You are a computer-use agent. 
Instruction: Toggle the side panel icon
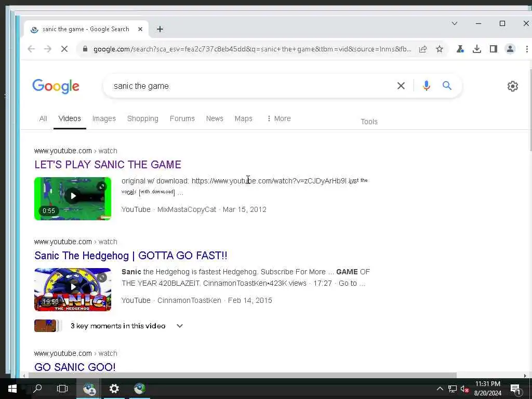click(x=494, y=49)
